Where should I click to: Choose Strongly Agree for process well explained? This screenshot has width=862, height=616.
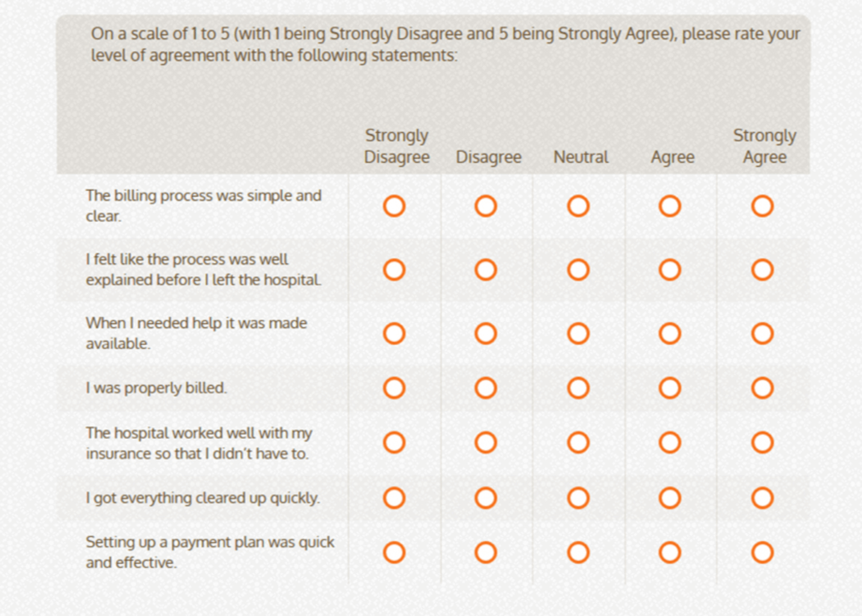(762, 270)
